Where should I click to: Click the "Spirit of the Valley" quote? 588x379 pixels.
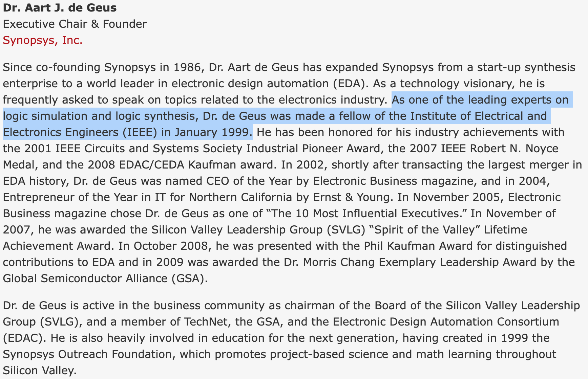(425, 230)
